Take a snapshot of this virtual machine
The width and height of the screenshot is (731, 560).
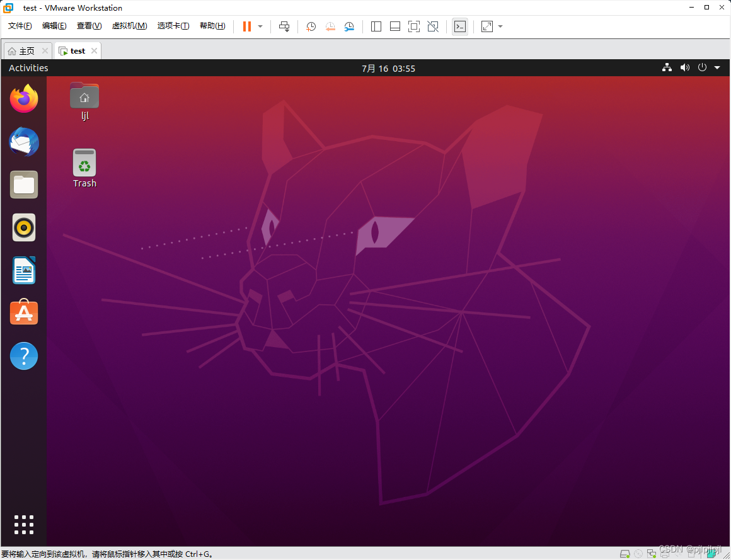point(311,26)
